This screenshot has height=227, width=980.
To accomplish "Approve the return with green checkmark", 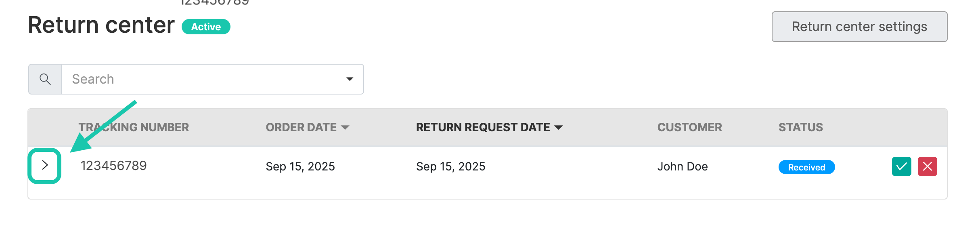I will (x=901, y=166).
